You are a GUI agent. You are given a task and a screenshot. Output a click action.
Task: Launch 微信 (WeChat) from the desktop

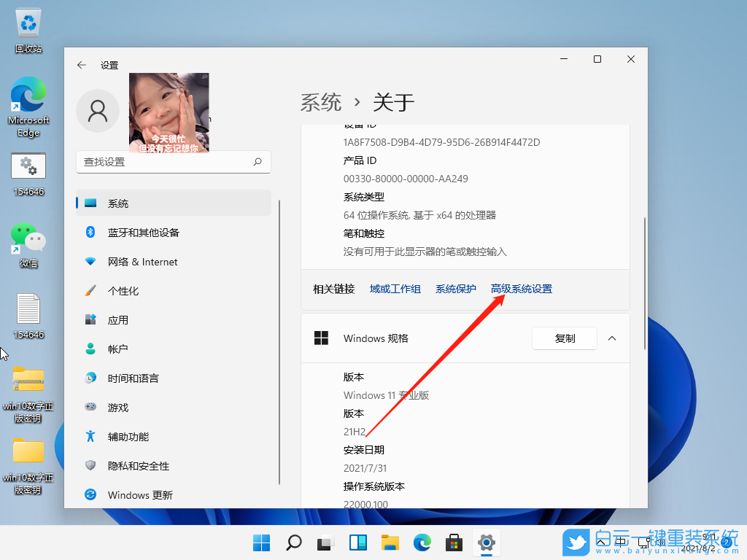pyautogui.click(x=28, y=238)
